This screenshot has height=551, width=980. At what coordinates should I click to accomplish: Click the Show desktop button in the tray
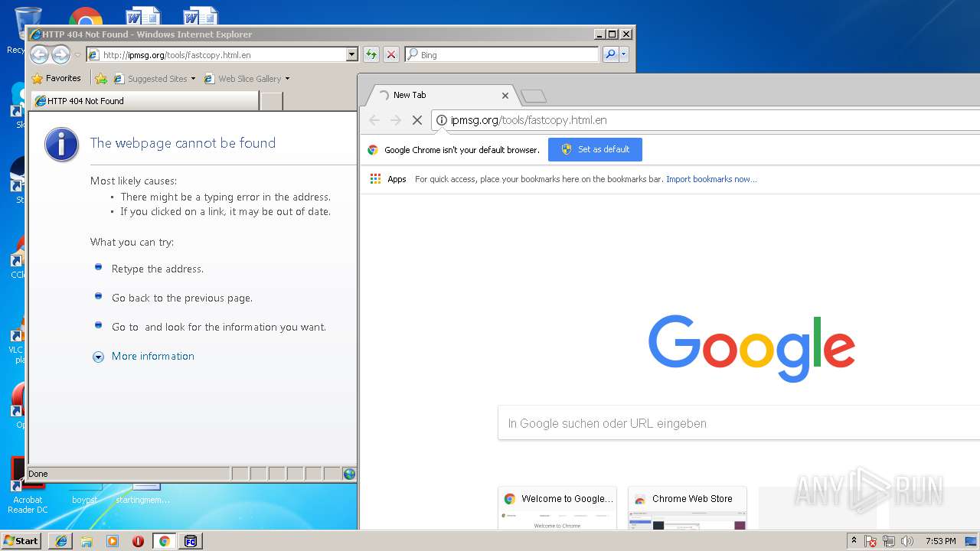coord(972,541)
